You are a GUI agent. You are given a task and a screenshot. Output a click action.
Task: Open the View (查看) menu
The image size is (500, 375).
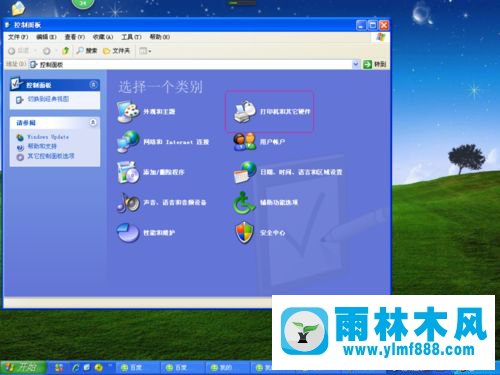click(x=75, y=37)
